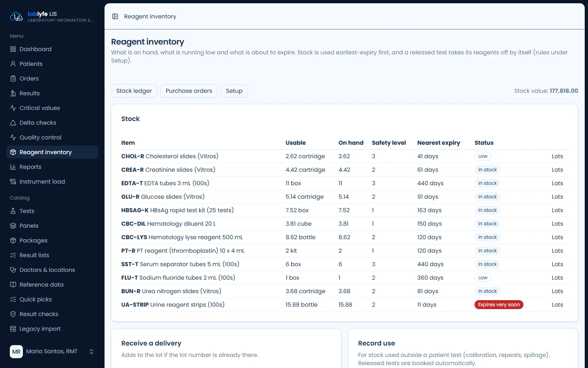Click the Dashboard grid icon
Screen dimensions: 588x368
coord(13,49)
